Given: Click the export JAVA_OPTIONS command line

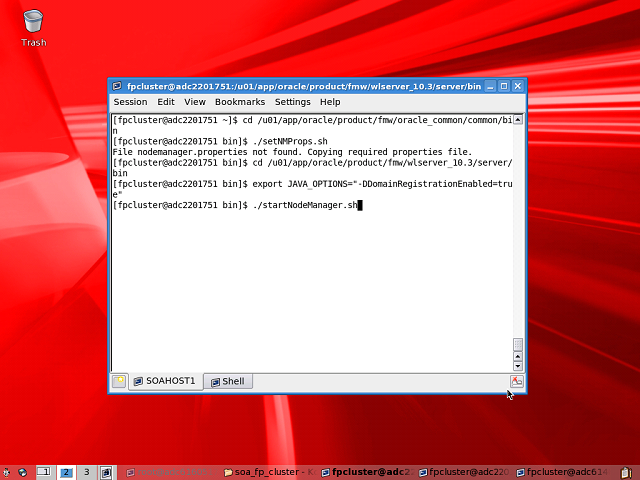Looking at the screenshot, I should [x=312, y=189].
